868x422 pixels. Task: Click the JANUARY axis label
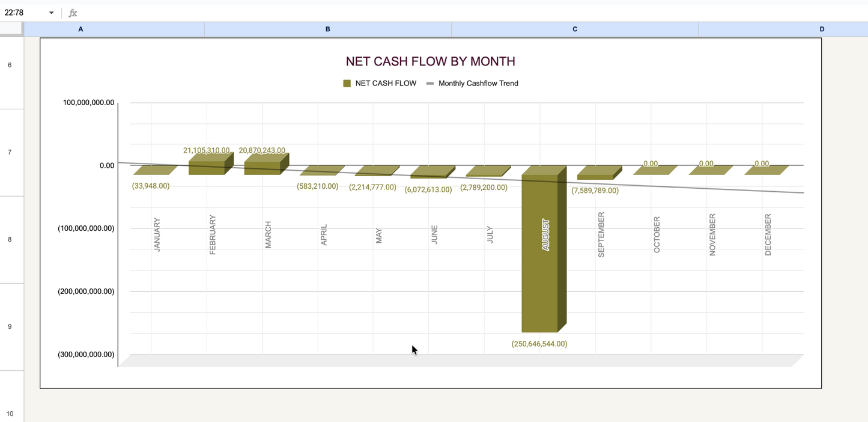(x=157, y=234)
